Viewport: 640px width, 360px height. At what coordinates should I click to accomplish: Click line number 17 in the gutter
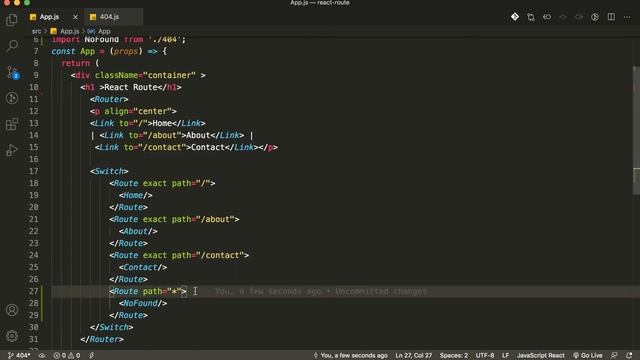coord(33,171)
